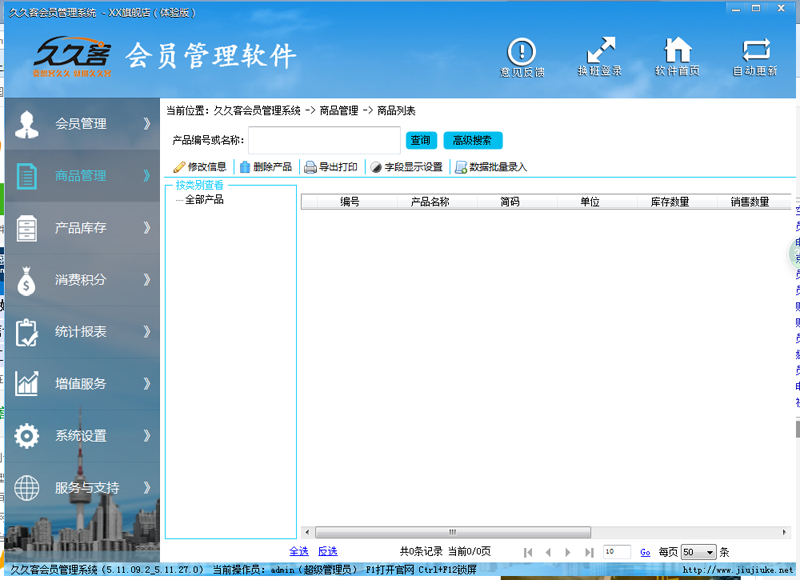
Task: Expand 增值服务 with its chevron
Action: pos(147,384)
